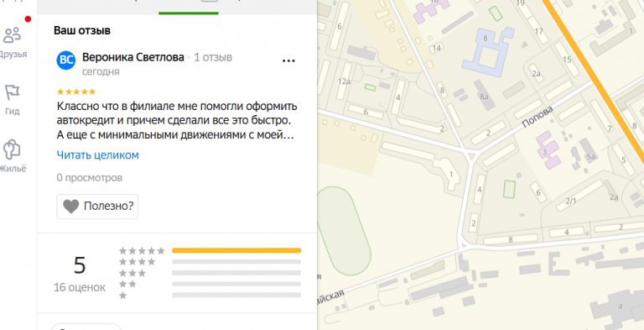Click the heart icon in Полезно button
The width and height of the screenshot is (644, 330).
pos(70,207)
